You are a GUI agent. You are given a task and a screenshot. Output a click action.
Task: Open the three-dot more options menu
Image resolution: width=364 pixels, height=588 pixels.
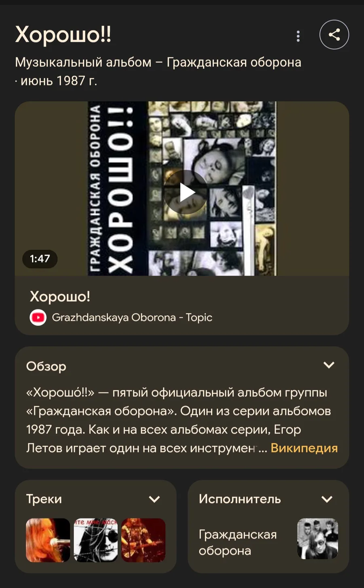298,36
